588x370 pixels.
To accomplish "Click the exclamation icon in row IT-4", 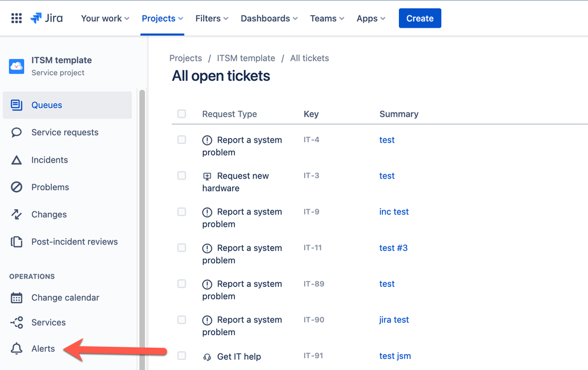I will click(x=207, y=140).
